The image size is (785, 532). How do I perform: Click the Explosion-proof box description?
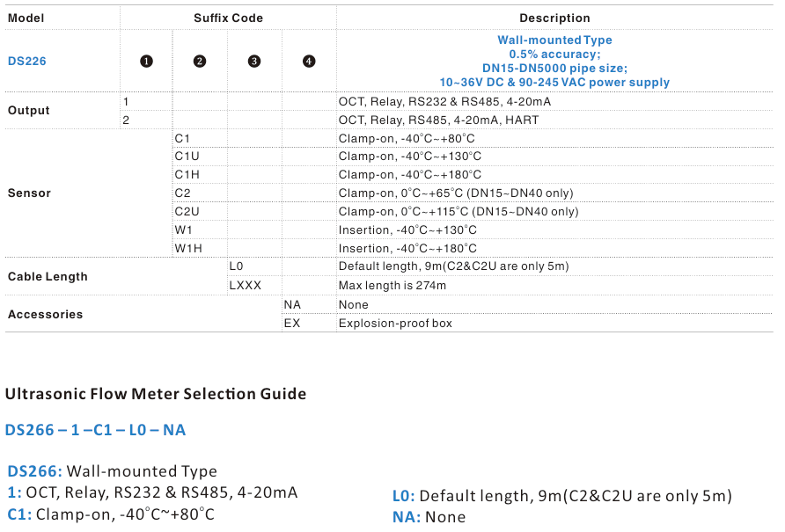click(x=395, y=324)
